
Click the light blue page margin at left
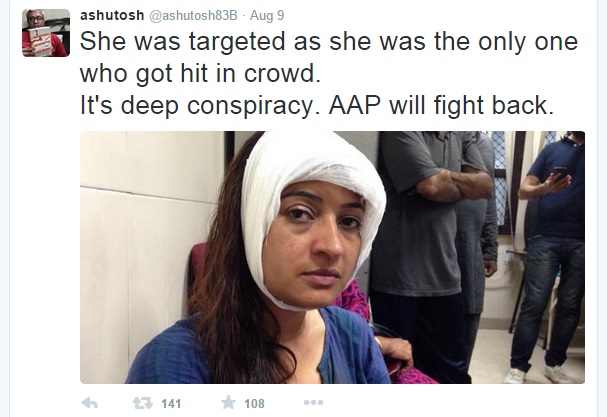coord(5,208)
